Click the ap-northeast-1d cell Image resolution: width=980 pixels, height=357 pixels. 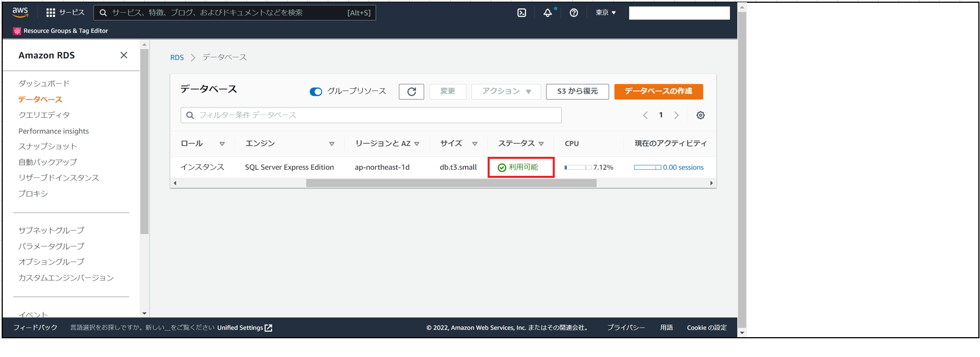382,167
